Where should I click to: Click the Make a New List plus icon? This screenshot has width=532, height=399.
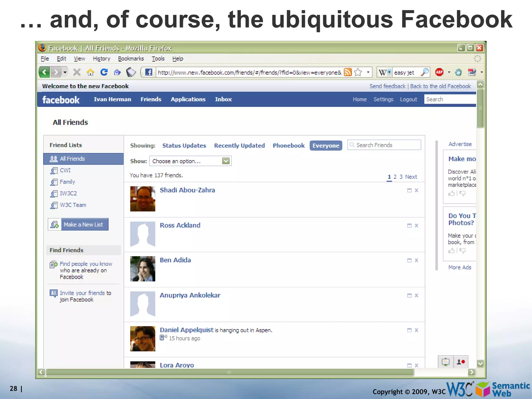coord(55,224)
